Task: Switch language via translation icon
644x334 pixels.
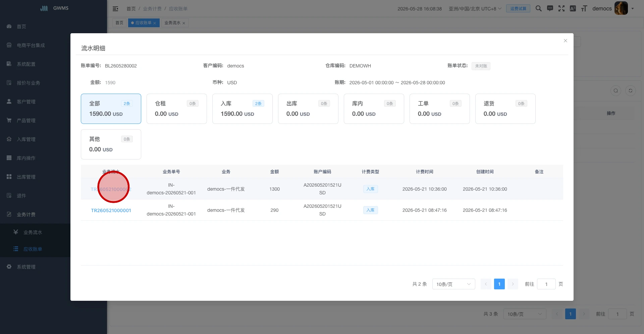Action: pos(573,8)
